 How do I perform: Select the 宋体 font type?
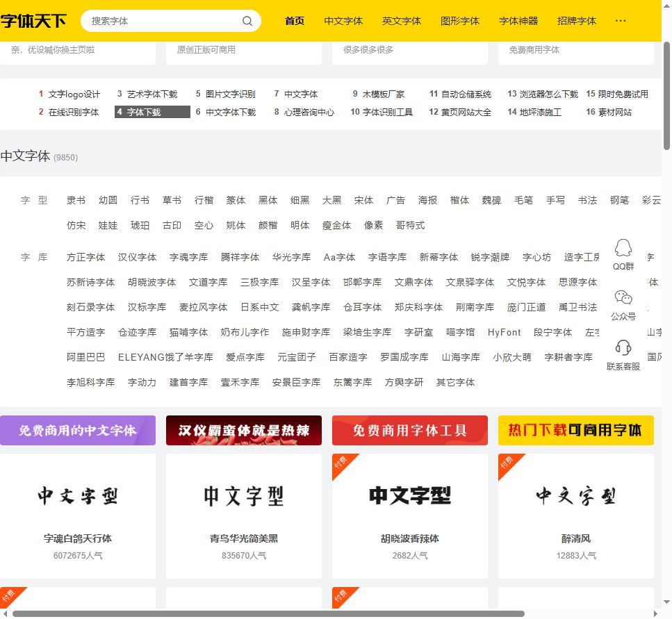(363, 200)
